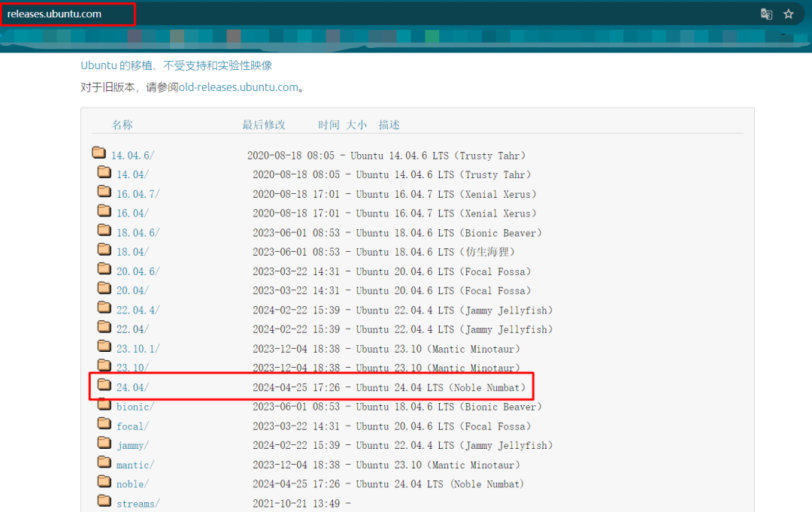Open the streams/ directory link
Viewport: 812px width, 512px height.
click(138, 504)
